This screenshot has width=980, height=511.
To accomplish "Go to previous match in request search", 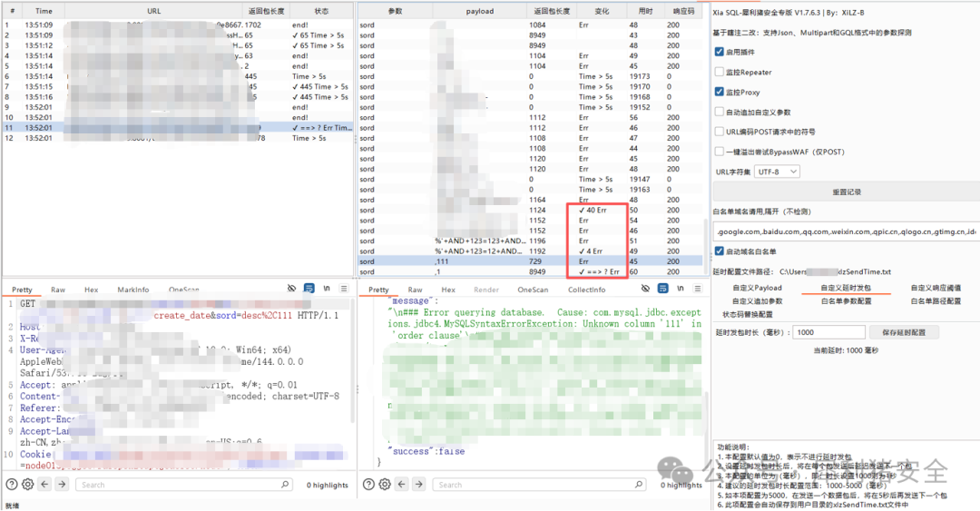I will [45, 485].
